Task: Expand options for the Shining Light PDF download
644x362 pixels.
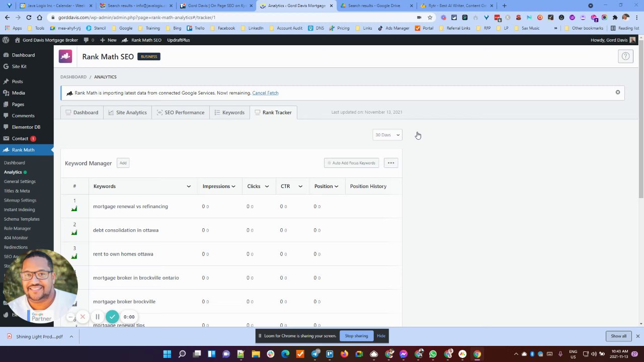Action: [x=71, y=336]
